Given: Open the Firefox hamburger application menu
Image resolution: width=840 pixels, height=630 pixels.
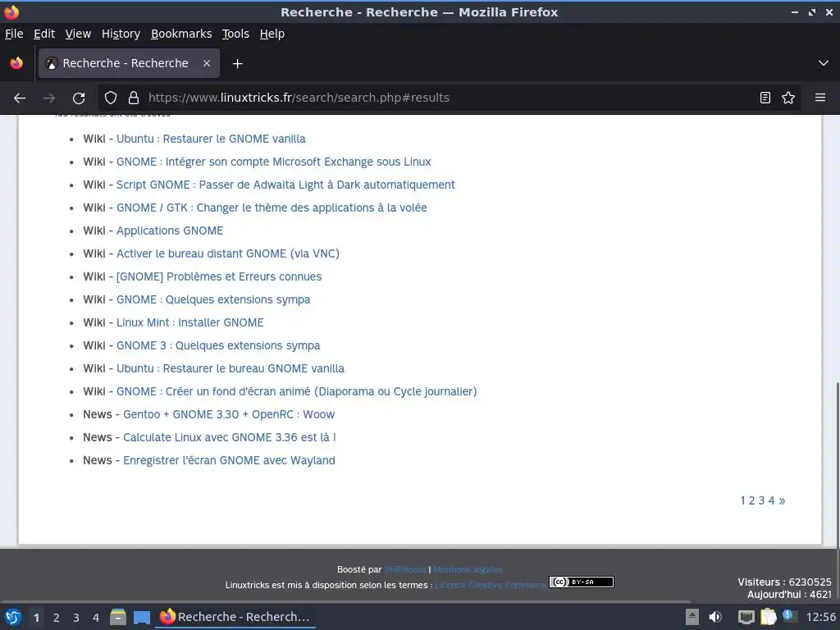Looking at the screenshot, I should pos(820,98).
